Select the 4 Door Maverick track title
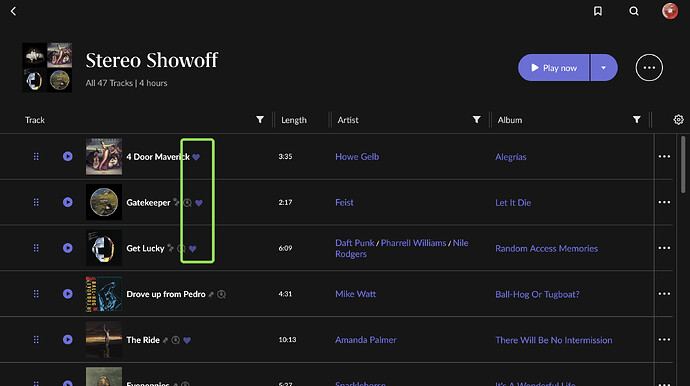This screenshot has width=690, height=386. point(158,157)
